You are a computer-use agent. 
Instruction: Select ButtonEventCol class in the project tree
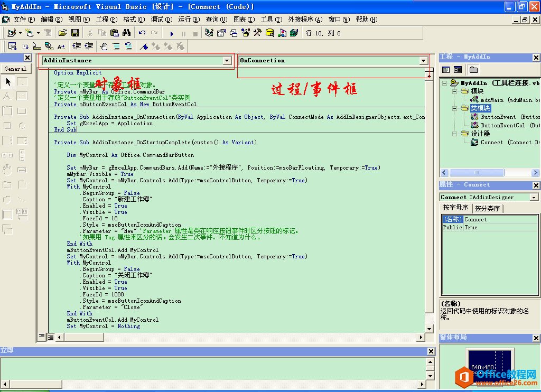coord(505,125)
